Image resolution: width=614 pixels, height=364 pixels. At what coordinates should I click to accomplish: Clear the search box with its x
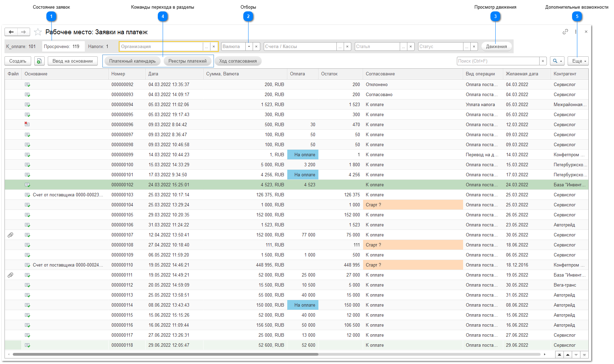pos(543,61)
